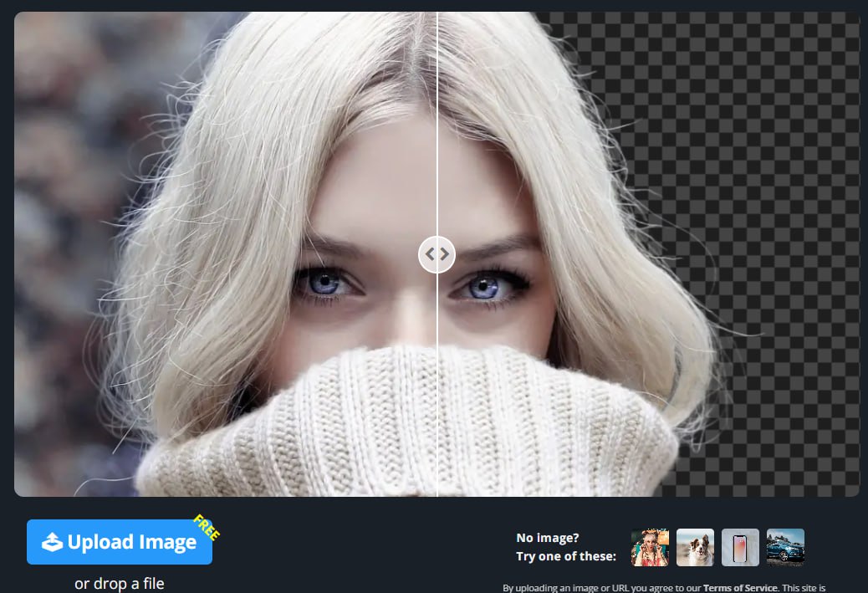Open the Terms of Service link
868x593 pixels.
point(740,588)
